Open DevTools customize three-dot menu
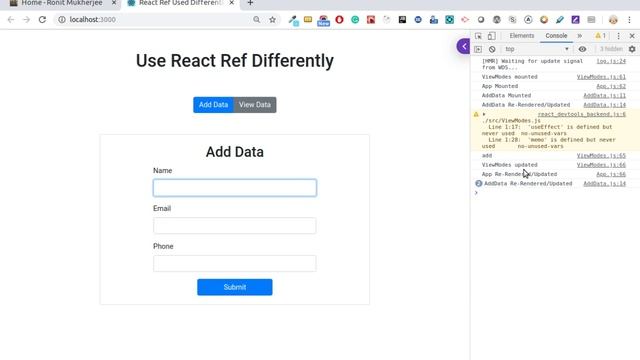 pos(618,36)
